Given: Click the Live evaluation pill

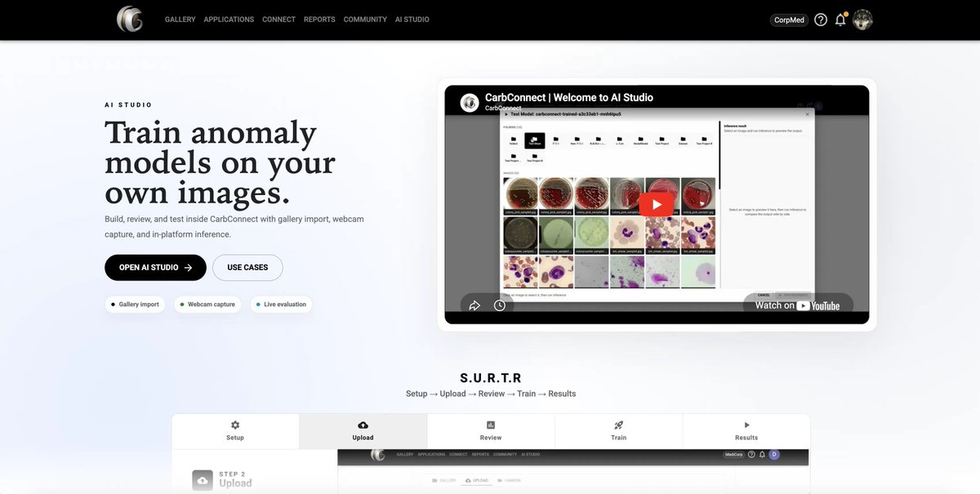Looking at the screenshot, I should pyautogui.click(x=281, y=305).
